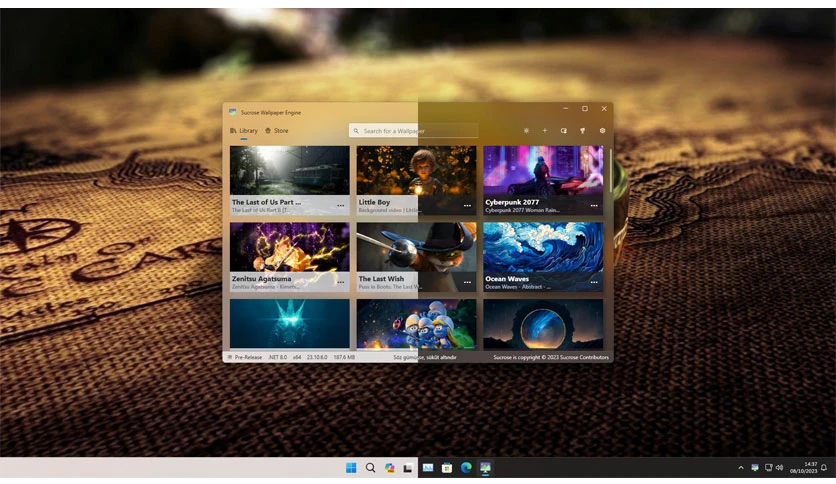Open options menu for Cyberpunk 2077
This screenshot has height=484, width=836.
pyautogui.click(x=594, y=205)
